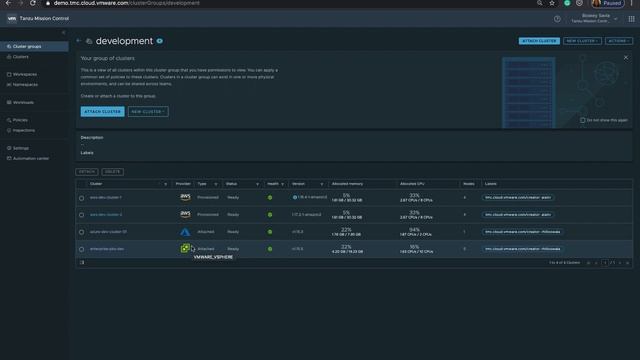Dismiss the Your group of clusters banner
The image size is (640, 360).
[x=626, y=58]
